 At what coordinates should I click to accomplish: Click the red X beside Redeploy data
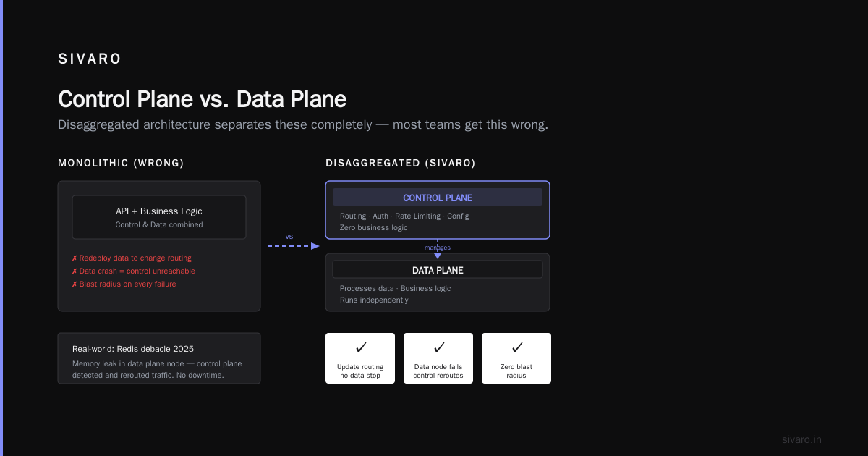point(75,258)
